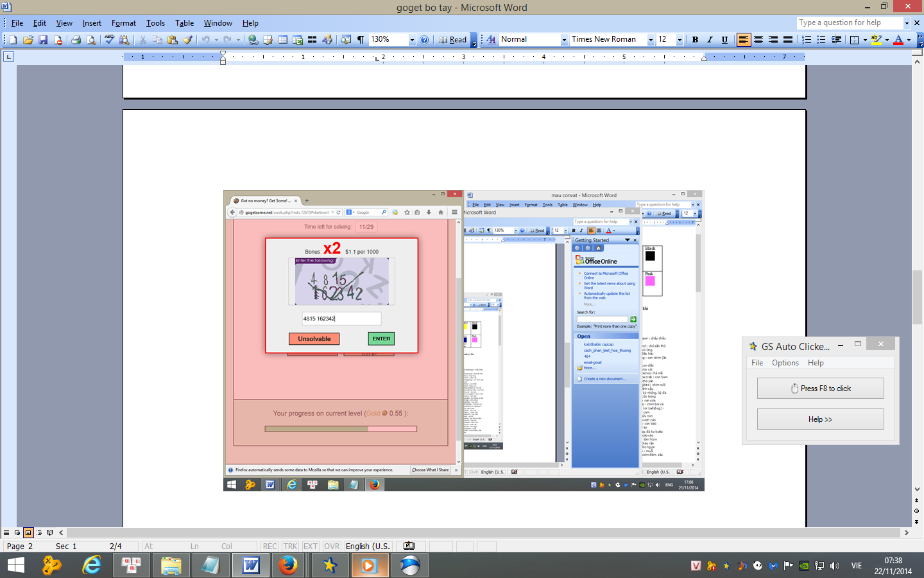Save the document with the floppy icon
The image size is (924, 578).
pos(43,40)
